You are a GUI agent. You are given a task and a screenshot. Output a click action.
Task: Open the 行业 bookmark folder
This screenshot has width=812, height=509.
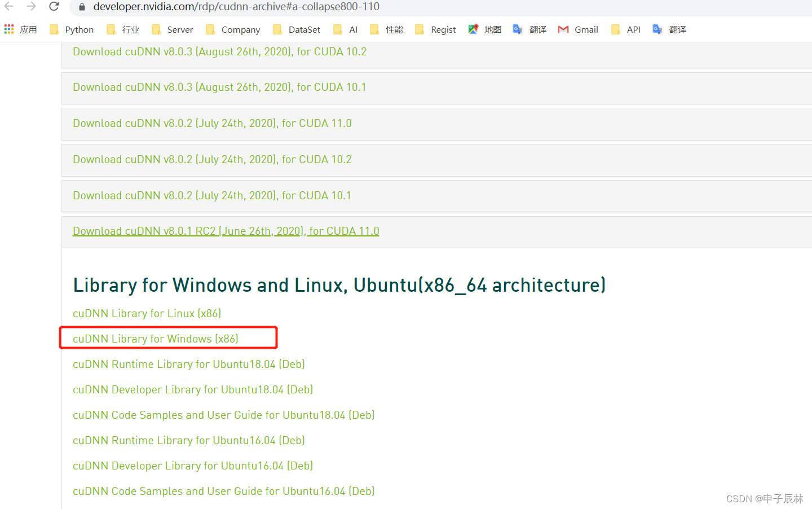pos(123,29)
